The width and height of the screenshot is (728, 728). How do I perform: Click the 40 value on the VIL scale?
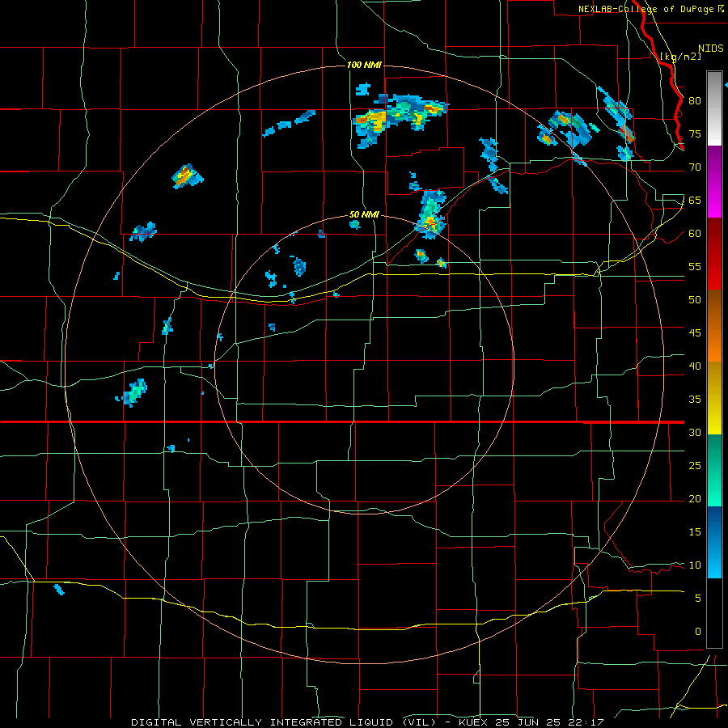pos(695,366)
